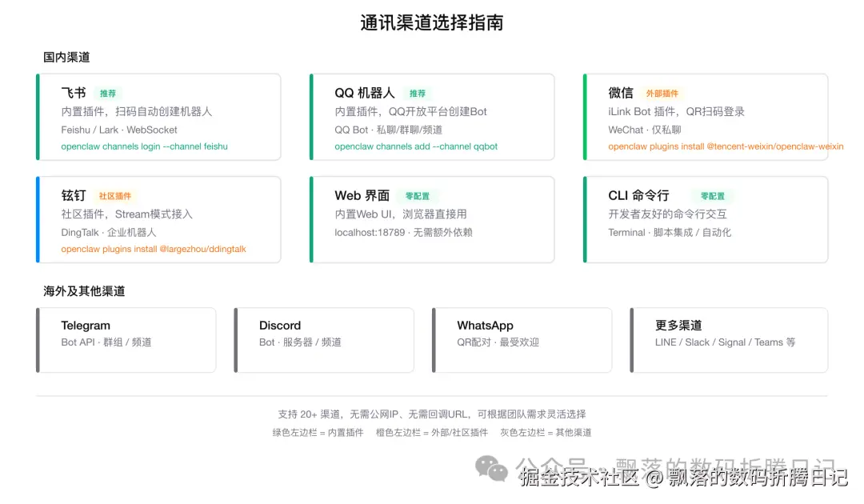The image size is (864, 504).
Task: Click legend entry 绿色左边栏 = 内置插件
Action: (x=318, y=432)
